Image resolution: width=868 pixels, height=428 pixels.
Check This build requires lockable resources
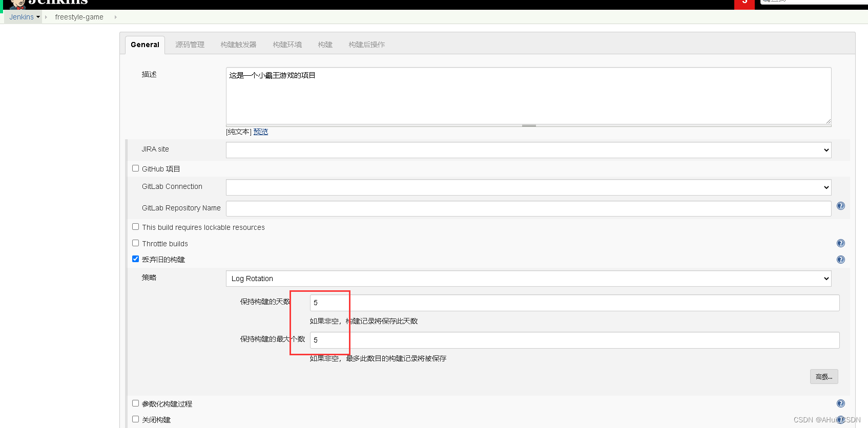point(136,227)
